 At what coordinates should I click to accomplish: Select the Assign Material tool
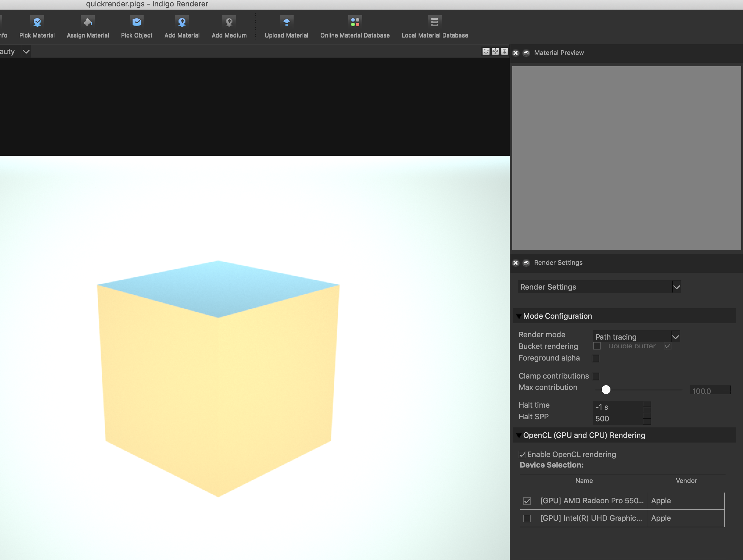click(88, 22)
